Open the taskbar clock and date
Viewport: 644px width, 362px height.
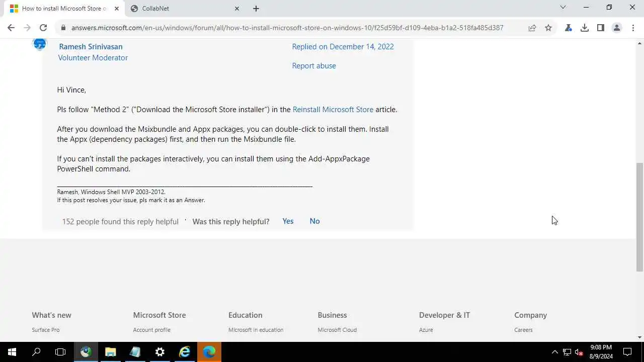(601, 352)
